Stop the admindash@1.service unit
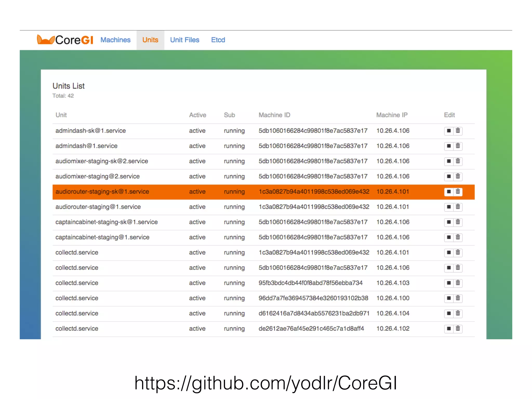Screen dimensions: 532x399 pos(449,146)
